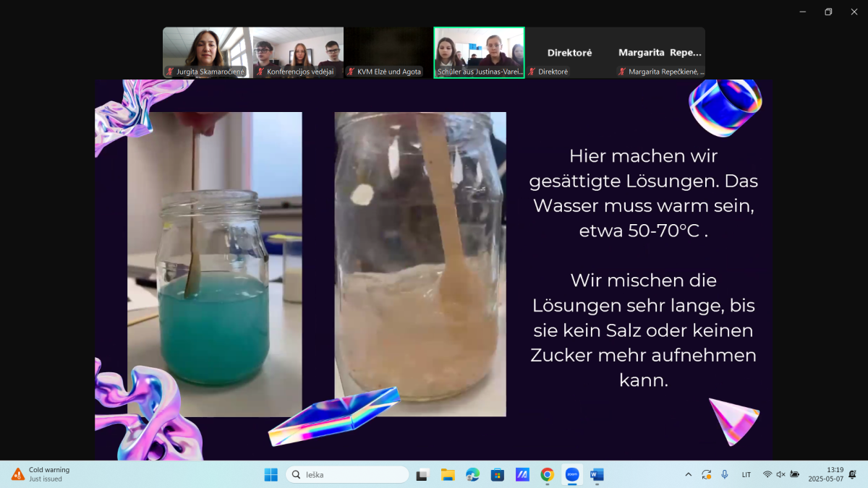The image size is (868, 488).
Task: Select the Schüler aus Justinas-Varei video tile
Action: click(x=479, y=53)
